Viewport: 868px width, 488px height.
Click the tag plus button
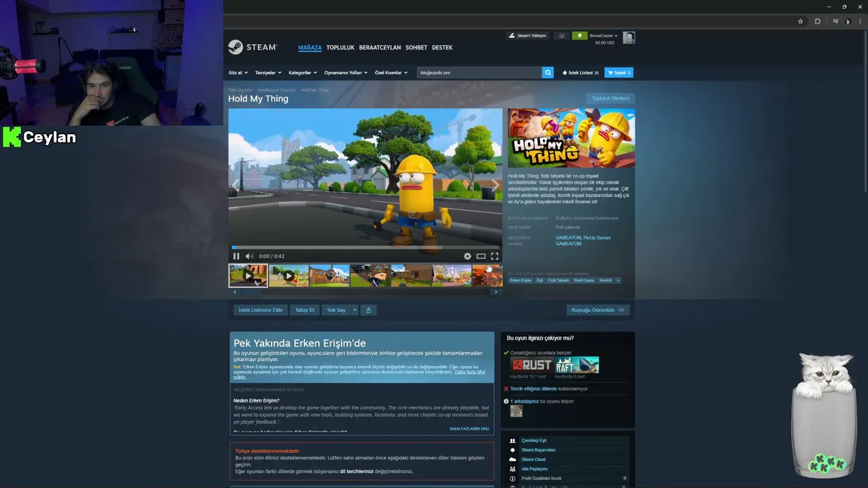[x=618, y=280]
